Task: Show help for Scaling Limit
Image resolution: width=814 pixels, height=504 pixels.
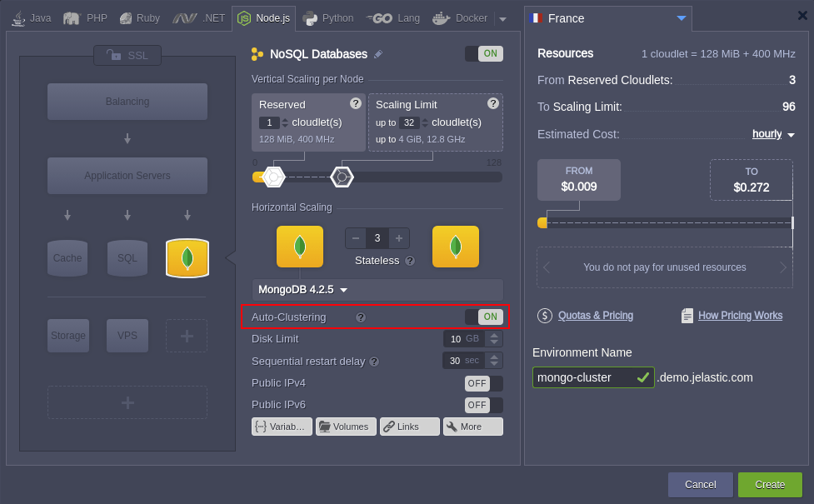Action: [493, 103]
